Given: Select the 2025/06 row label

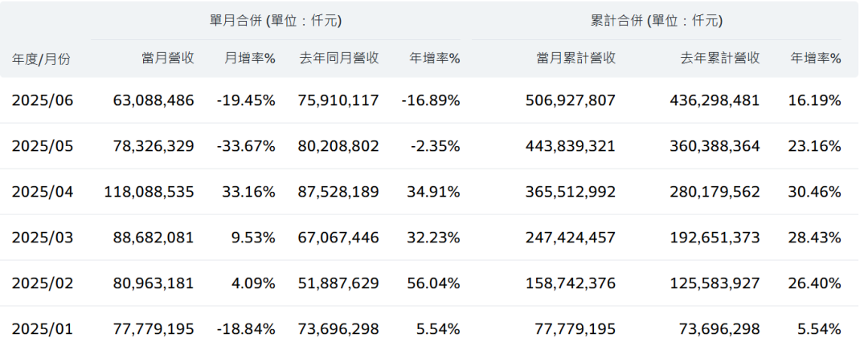Looking at the screenshot, I should tap(43, 100).
